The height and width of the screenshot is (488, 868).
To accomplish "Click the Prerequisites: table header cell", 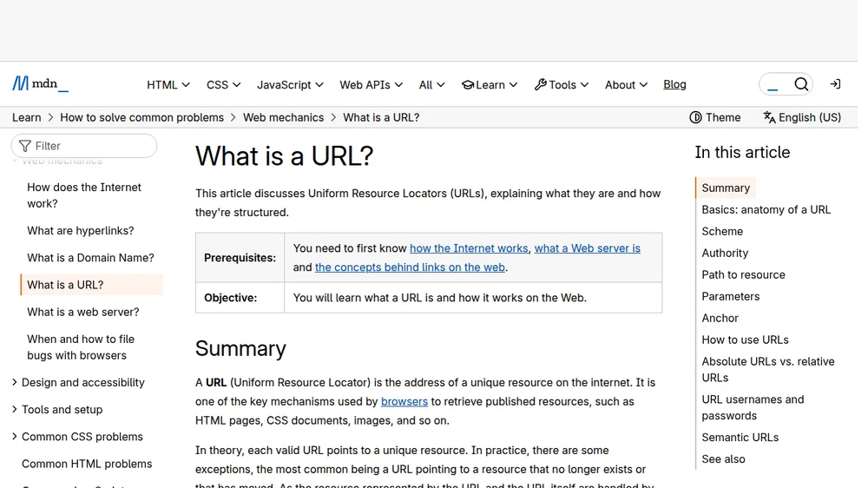I will [x=240, y=258].
